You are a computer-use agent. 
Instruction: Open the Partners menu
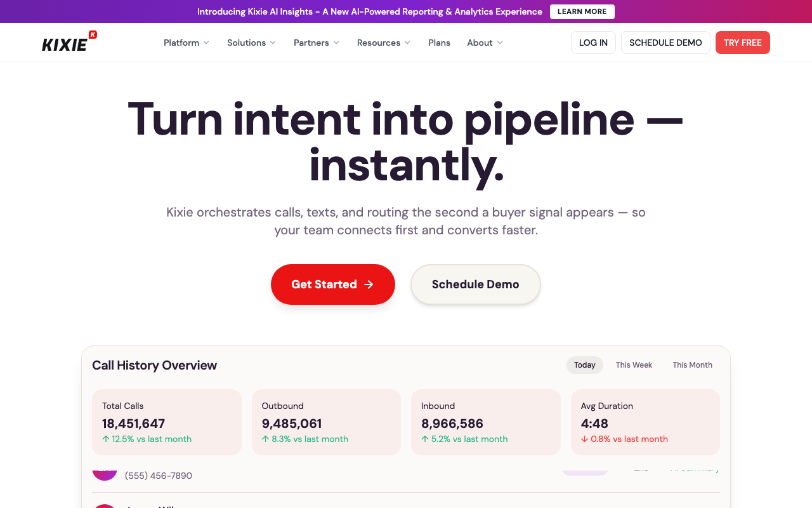pos(316,43)
